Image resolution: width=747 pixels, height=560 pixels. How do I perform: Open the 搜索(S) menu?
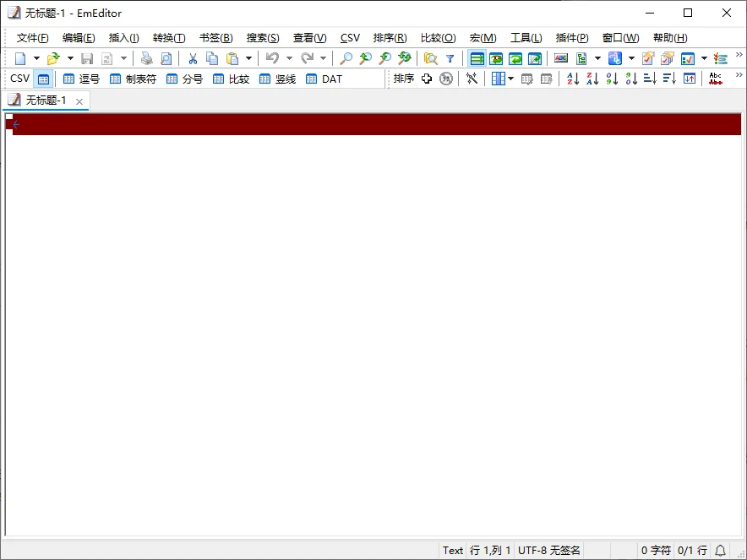[263, 38]
